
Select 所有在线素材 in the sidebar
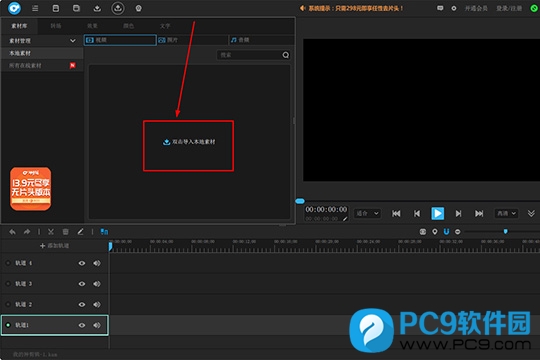coord(42,65)
